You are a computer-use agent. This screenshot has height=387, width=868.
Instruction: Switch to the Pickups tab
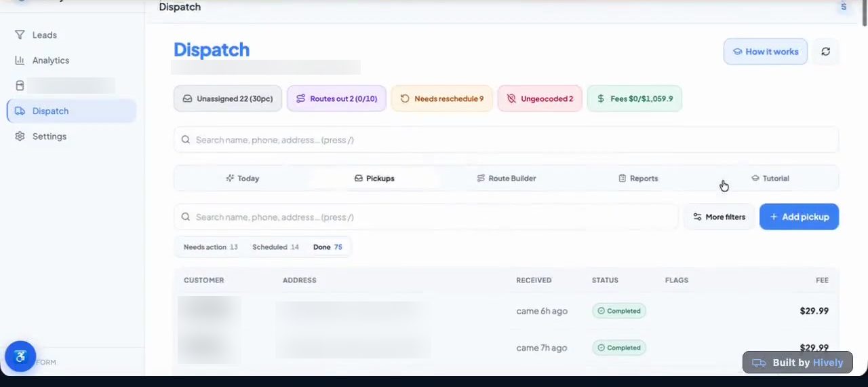374,179
